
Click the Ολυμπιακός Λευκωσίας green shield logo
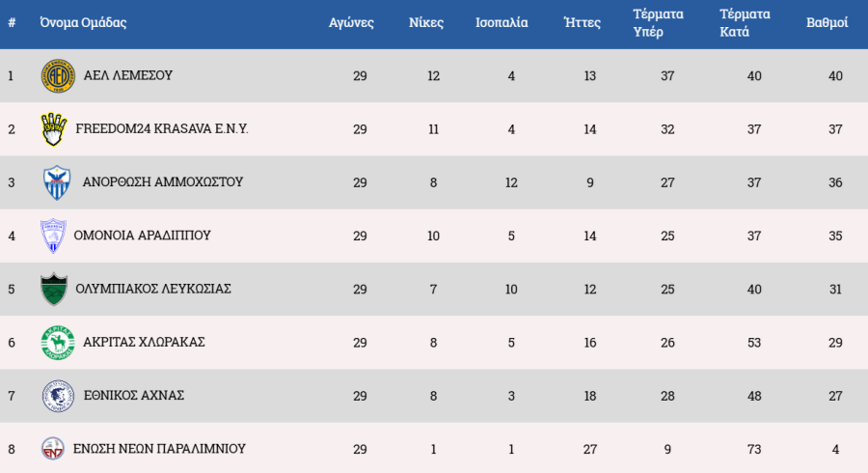53,289
